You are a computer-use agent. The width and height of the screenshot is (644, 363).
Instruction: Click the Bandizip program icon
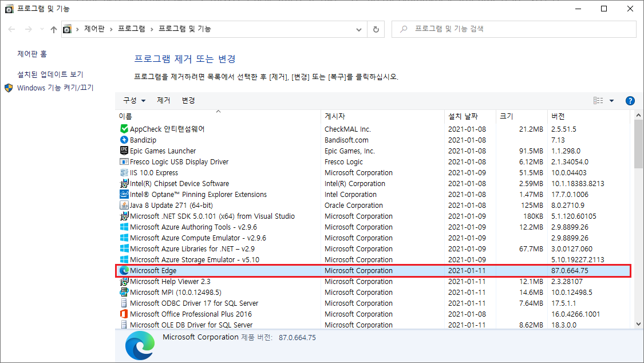point(124,140)
